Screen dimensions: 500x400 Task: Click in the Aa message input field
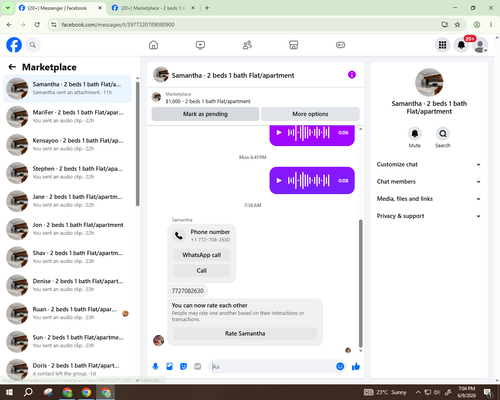coord(272,367)
